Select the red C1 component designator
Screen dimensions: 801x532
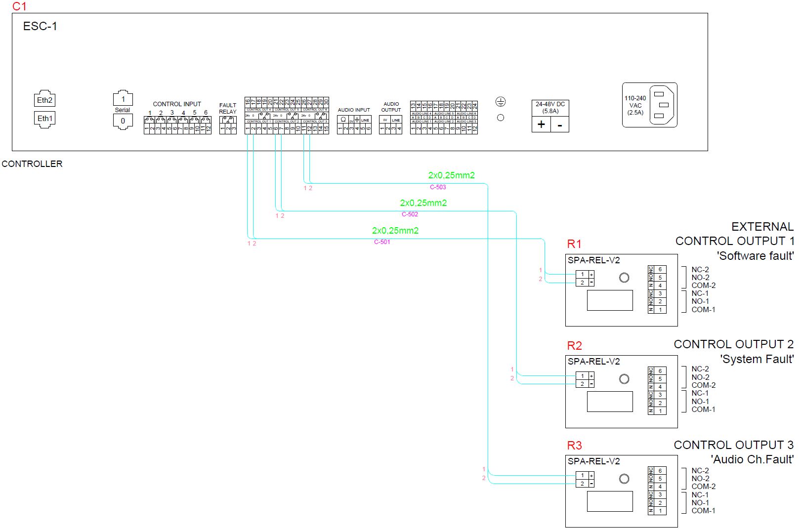pos(19,6)
